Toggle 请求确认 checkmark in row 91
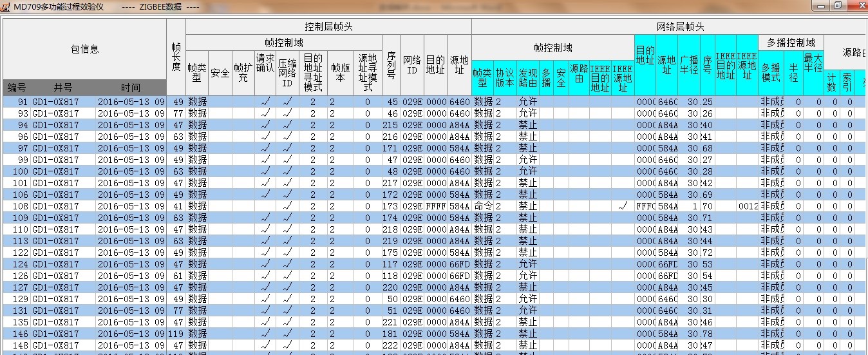This screenshot has width=868, height=355. [265, 102]
